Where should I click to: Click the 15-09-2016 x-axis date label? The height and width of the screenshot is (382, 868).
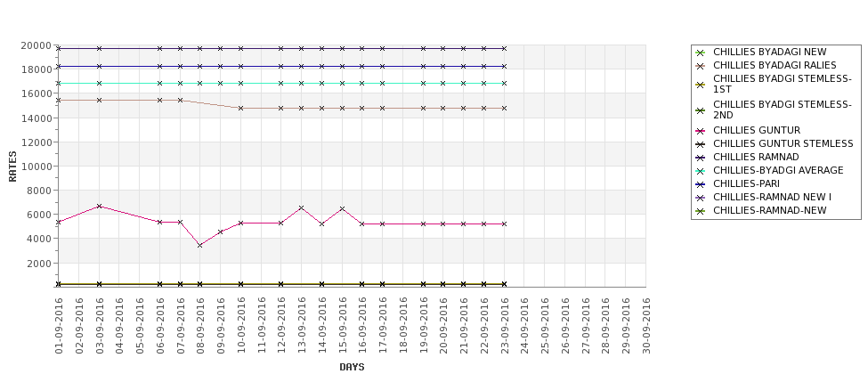tap(342, 326)
